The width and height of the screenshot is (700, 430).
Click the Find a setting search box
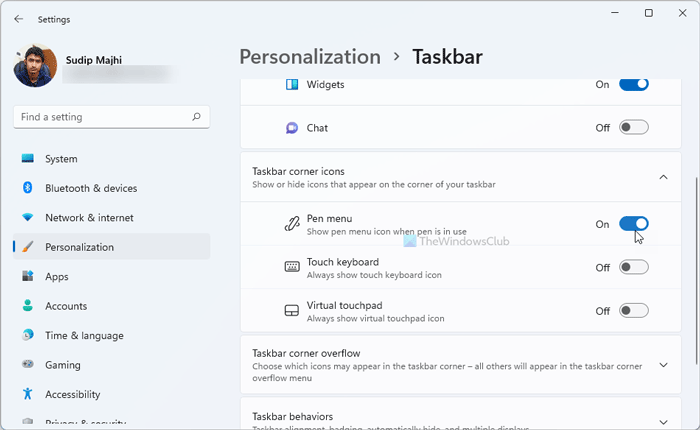(100, 117)
